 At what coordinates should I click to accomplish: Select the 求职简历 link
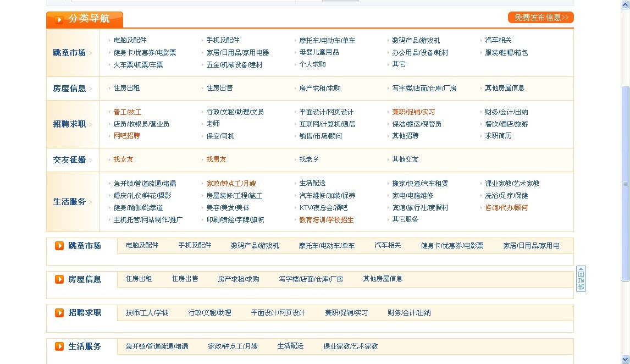[x=498, y=136]
